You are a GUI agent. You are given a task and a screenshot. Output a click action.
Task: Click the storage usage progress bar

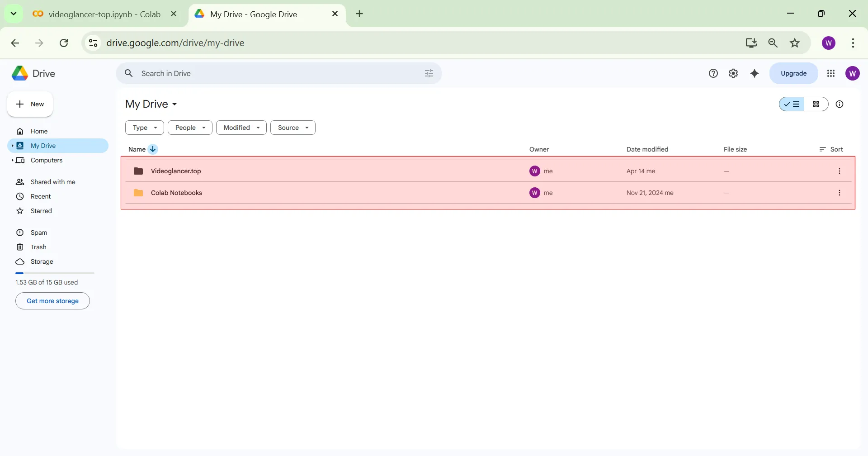pyautogui.click(x=55, y=273)
